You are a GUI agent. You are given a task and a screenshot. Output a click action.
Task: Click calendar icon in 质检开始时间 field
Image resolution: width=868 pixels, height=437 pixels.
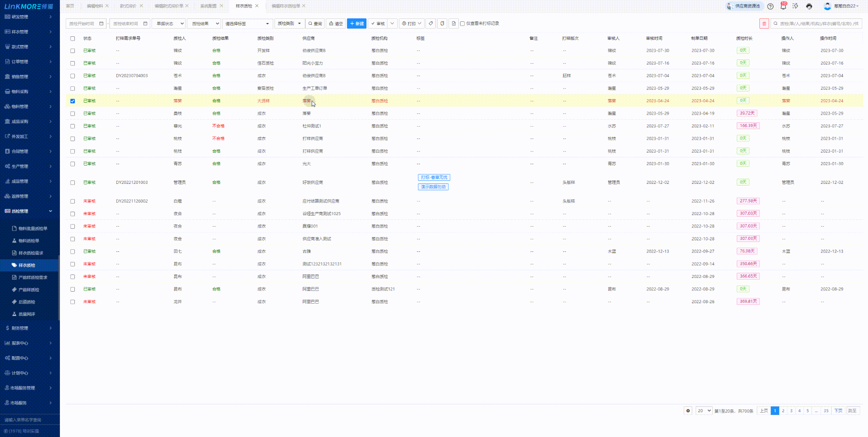[x=101, y=24]
